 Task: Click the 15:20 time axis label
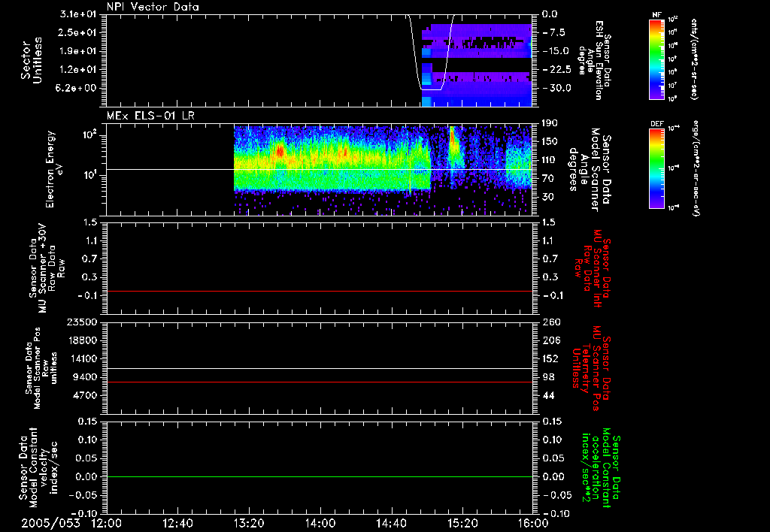click(x=462, y=523)
